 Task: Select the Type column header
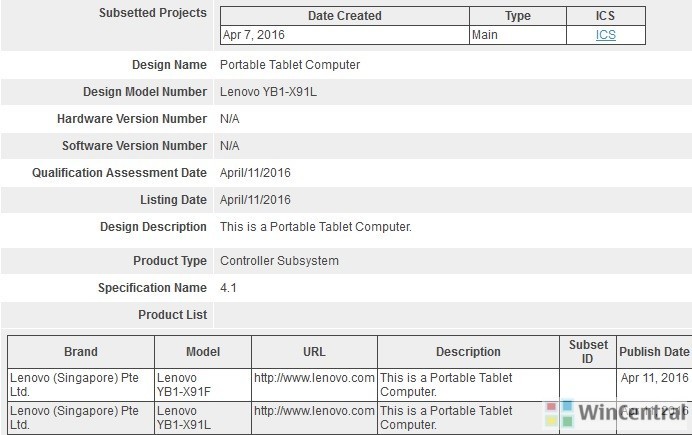(x=518, y=16)
